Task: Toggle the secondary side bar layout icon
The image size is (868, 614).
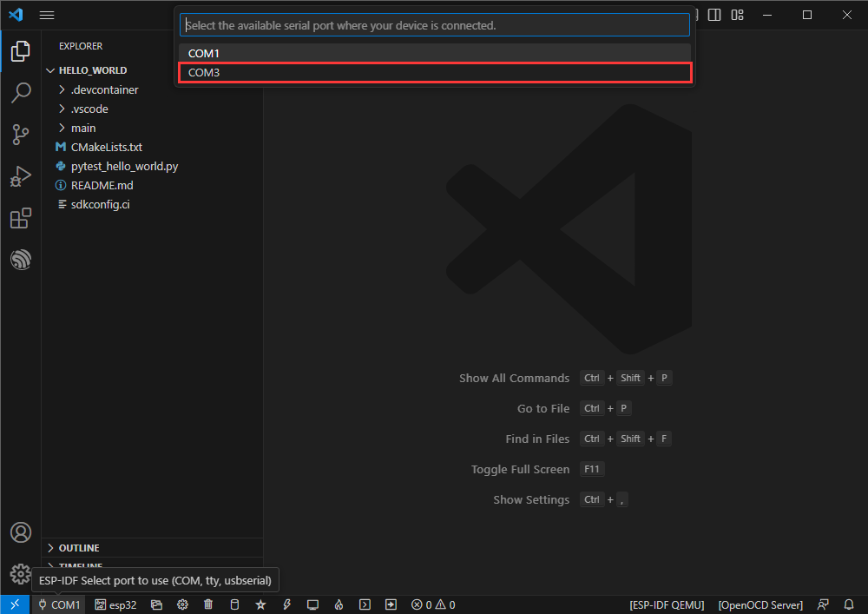Action: click(x=714, y=15)
